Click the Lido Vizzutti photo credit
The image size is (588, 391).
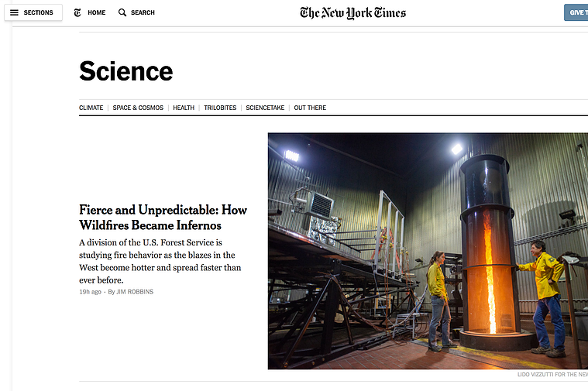[552, 374]
